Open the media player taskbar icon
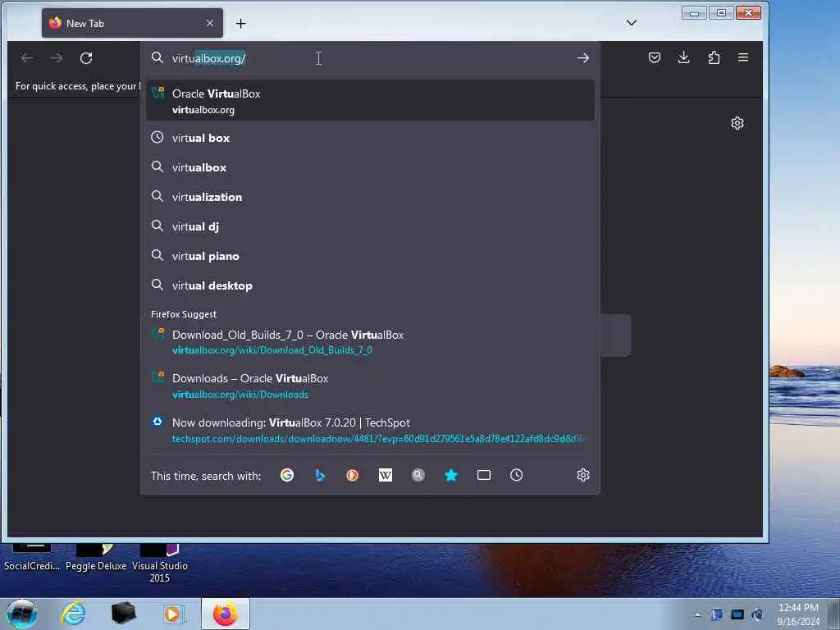 pos(172,614)
